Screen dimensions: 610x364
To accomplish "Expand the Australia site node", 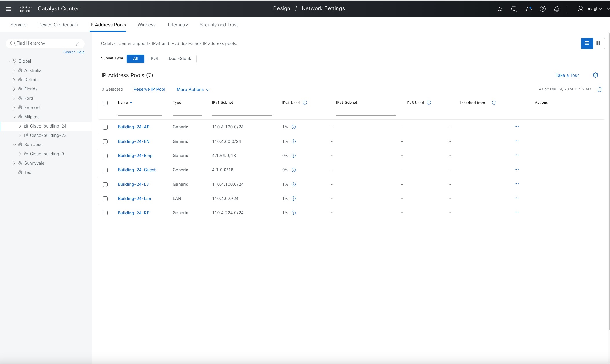I will [x=14, y=70].
